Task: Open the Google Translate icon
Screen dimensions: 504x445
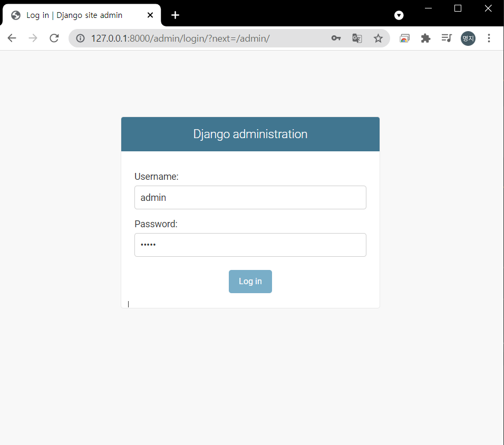Action: [357, 38]
